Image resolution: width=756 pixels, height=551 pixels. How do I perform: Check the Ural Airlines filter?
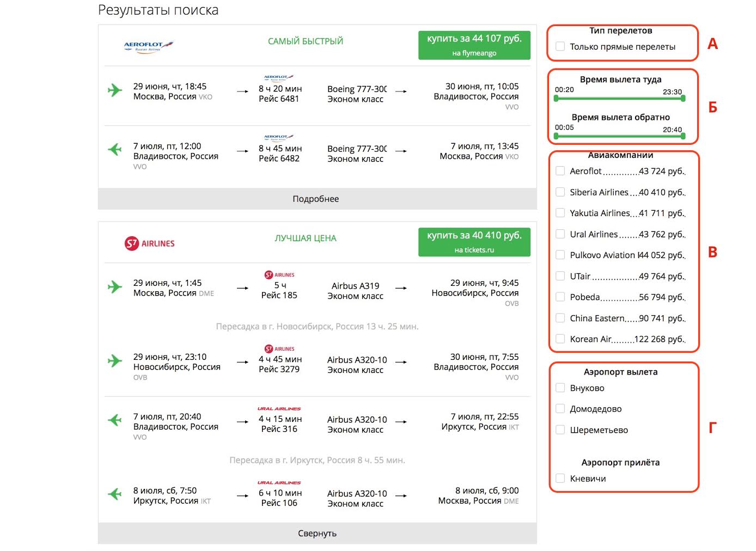click(560, 234)
